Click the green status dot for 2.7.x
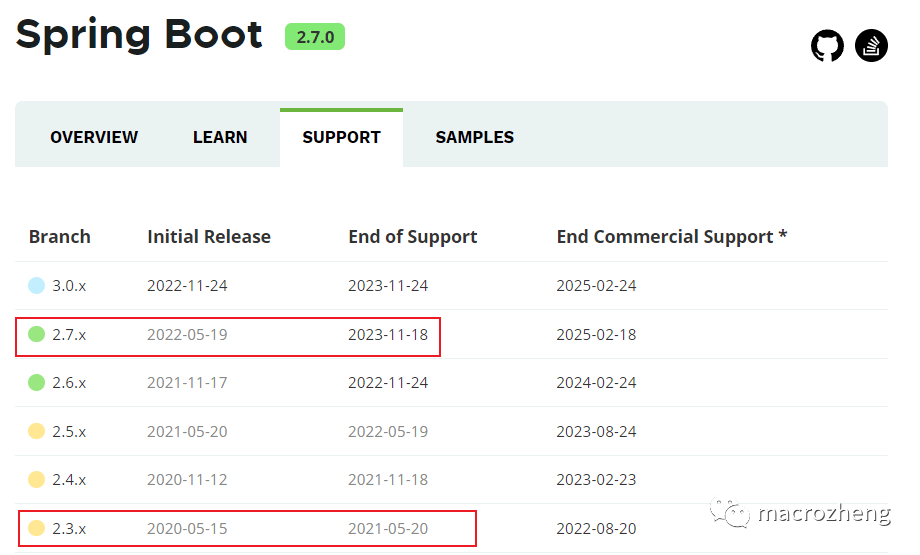This screenshot has height=555, width=920. click(36, 334)
